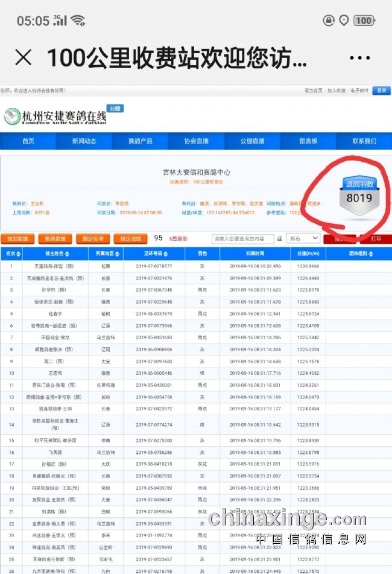Click the 集鸽数据 orange button
Image resolution: width=392 pixels, height=574 pixels.
coord(55,238)
